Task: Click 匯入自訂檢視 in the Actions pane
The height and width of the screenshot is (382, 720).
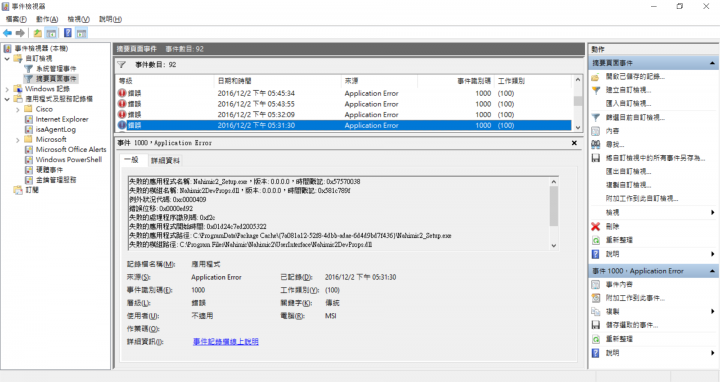Action: coord(628,104)
